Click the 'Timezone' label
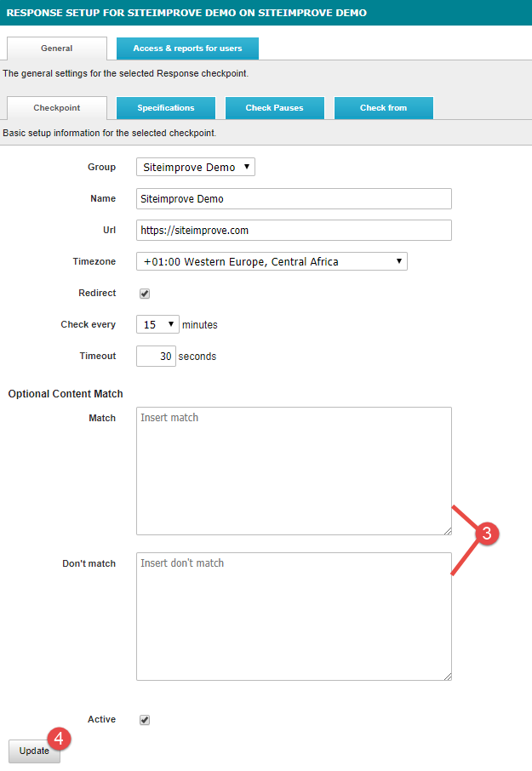The image size is (532, 771). click(94, 261)
